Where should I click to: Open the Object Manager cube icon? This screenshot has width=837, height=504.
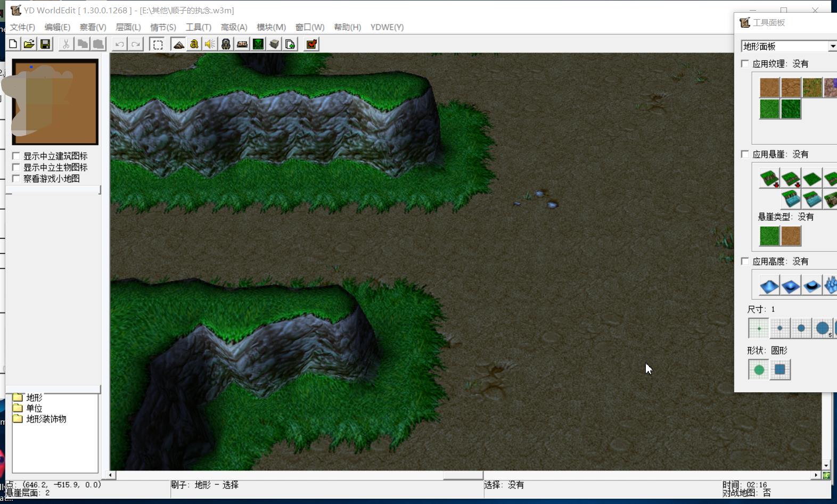274,44
